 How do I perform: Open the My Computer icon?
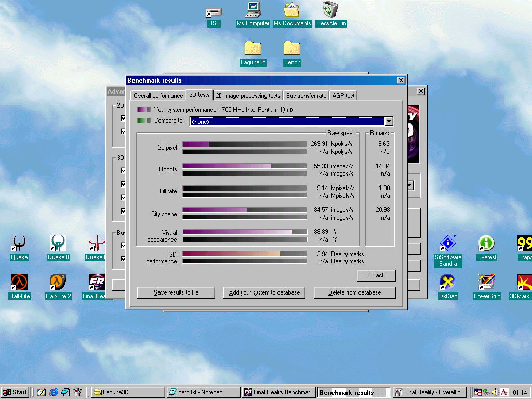[x=253, y=10]
